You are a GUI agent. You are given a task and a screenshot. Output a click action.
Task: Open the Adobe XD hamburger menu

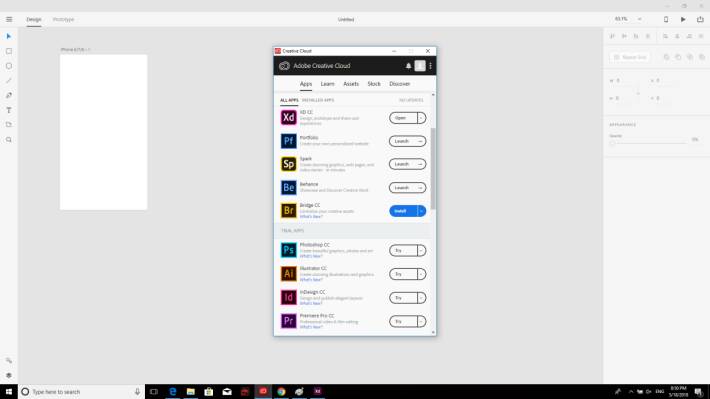pos(9,19)
